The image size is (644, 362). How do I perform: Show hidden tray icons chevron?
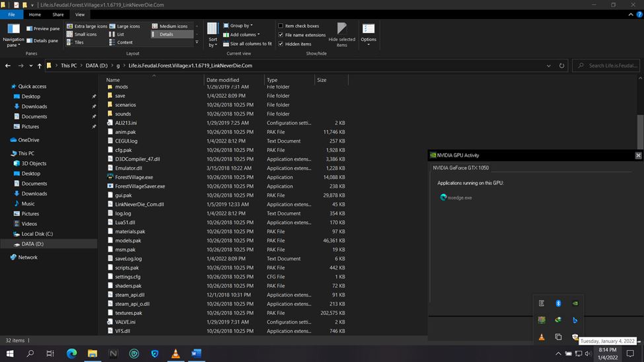point(557,354)
